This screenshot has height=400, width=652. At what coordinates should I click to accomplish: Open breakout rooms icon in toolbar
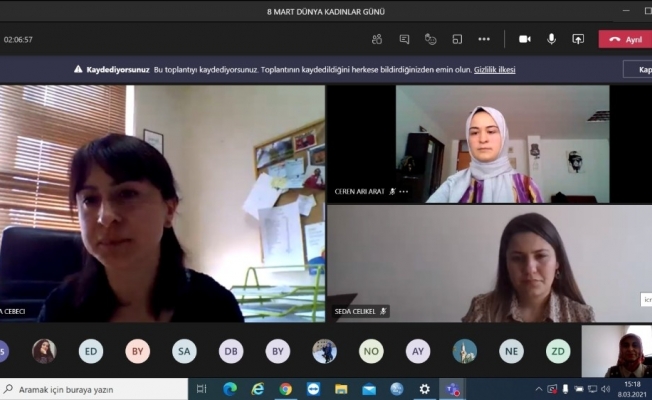[x=457, y=39]
